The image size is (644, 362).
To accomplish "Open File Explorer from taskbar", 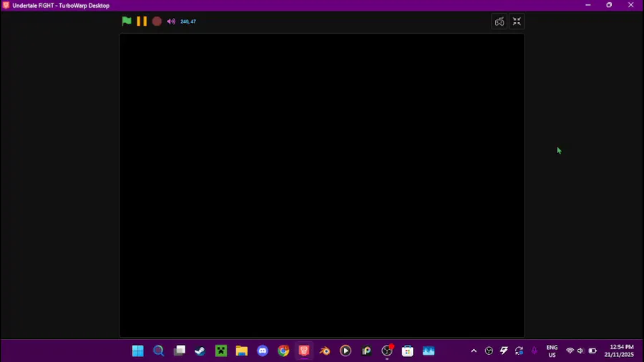I will [242, 351].
